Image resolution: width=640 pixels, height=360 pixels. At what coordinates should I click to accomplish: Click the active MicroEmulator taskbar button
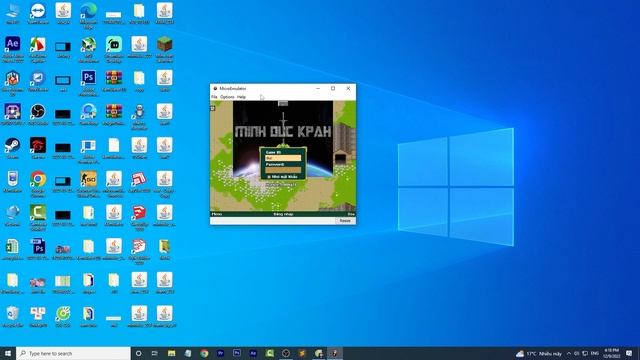(335, 353)
